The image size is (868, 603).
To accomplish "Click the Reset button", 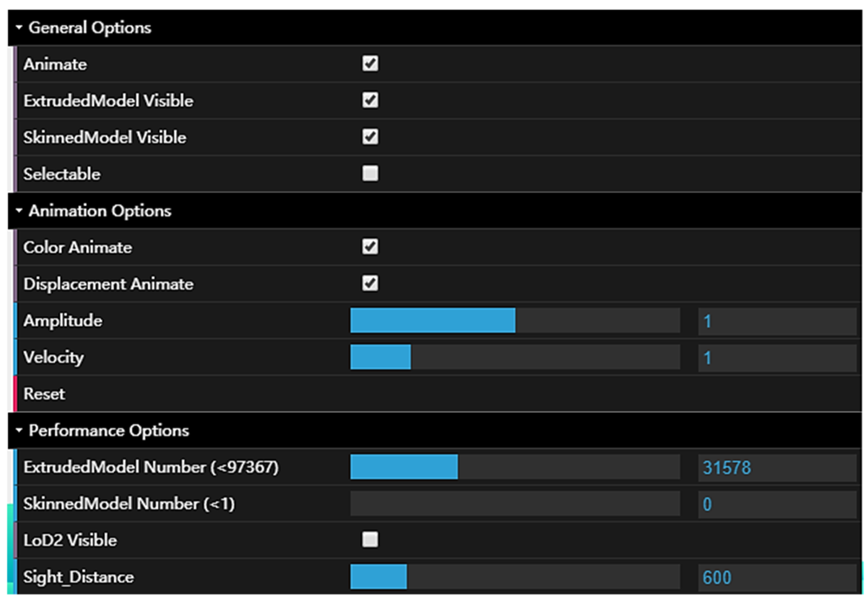I will click(x=44, y=394).
